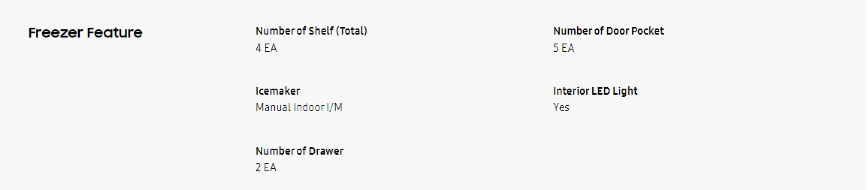Image resolution: width=868 pixels, height=190 pixels.
Task: Select the Number of Door Pocket label
Action: 608,31
